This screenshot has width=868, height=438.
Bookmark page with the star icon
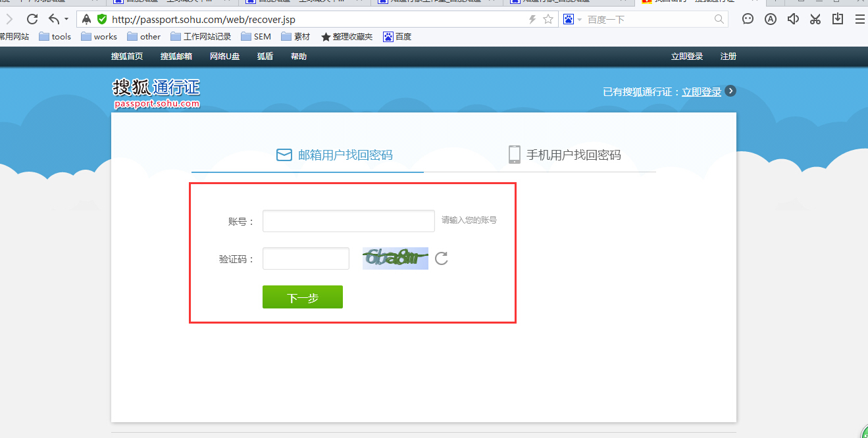click(548, 19)
